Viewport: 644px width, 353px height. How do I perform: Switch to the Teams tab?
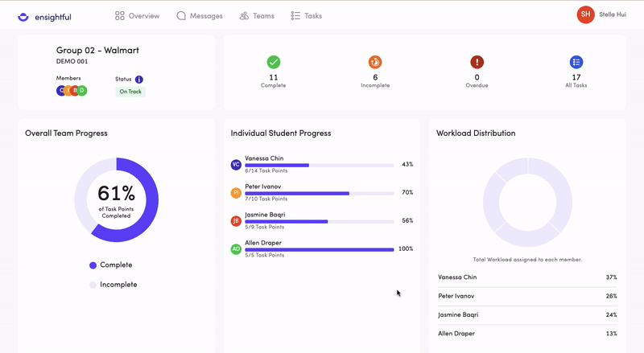click(x=257, y=16)
